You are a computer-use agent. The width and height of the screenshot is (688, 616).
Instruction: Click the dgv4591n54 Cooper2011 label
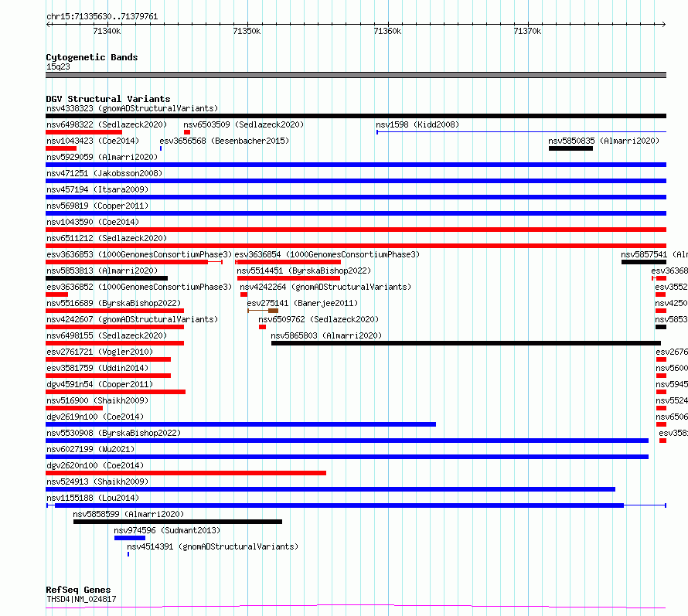100,384
